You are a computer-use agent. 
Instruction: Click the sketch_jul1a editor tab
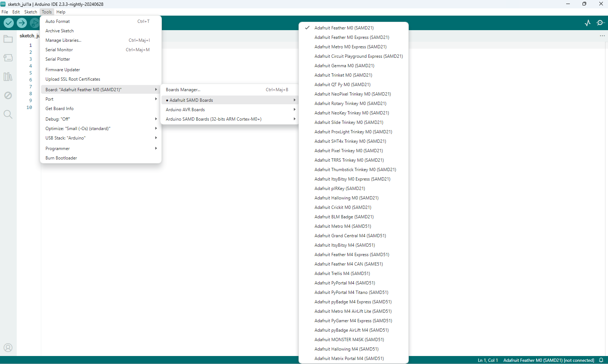point(29,36)
